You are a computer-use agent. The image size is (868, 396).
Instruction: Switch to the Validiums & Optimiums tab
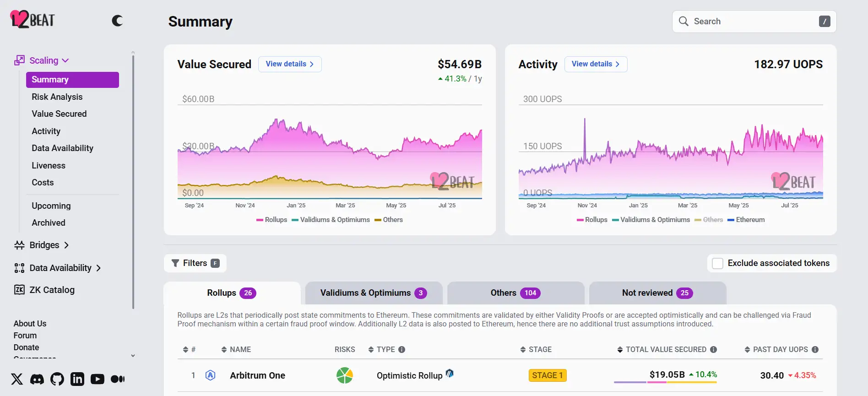pyautogui.click(x=373, y=293)
